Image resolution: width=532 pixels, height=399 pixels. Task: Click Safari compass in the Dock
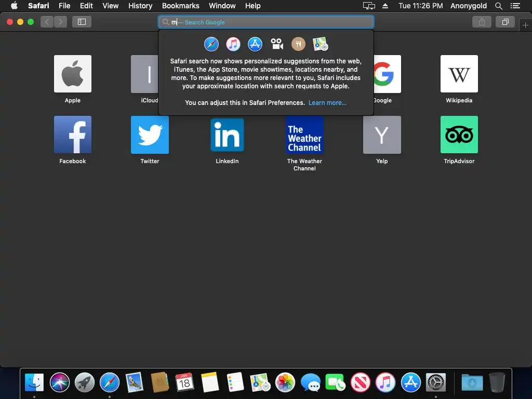[x=110, y=382]
